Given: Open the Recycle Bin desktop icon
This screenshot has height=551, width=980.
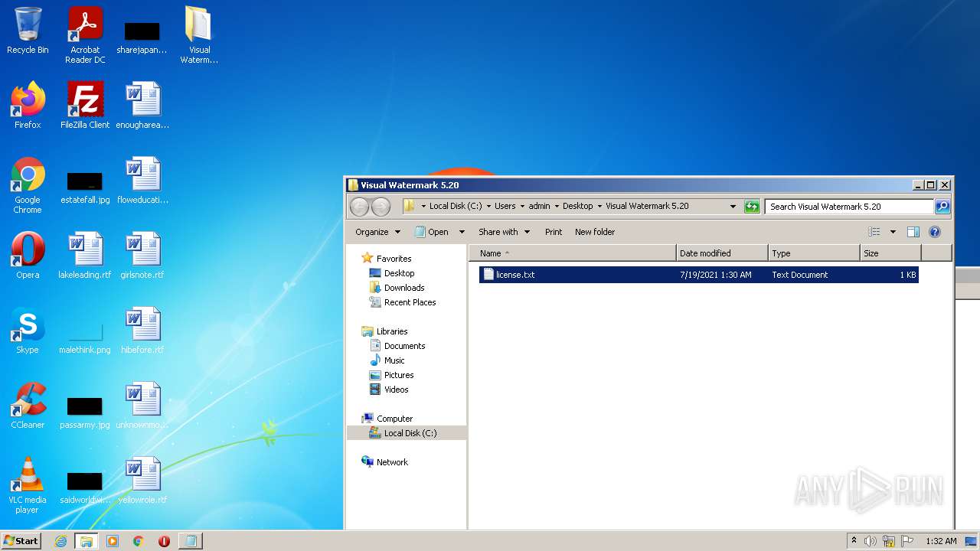Looking at the screenshot, I should click(x=28, y=31).
